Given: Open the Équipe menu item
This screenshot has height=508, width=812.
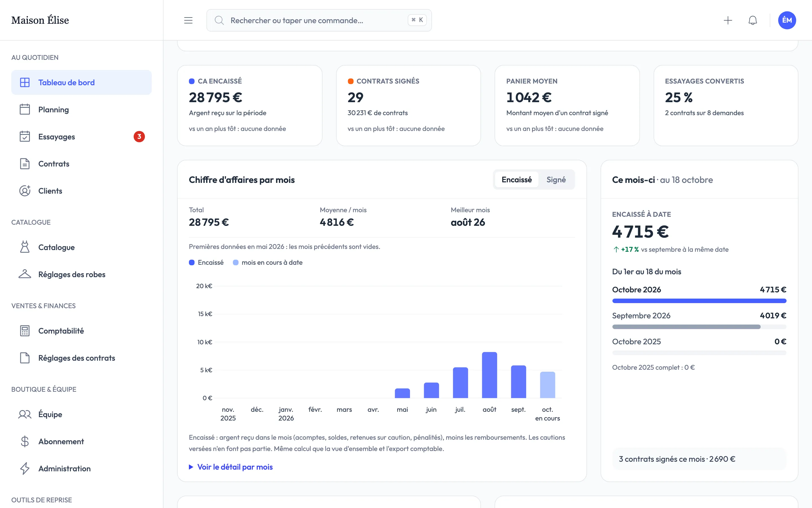Looking at the screenshot, I should pos(81,414).
